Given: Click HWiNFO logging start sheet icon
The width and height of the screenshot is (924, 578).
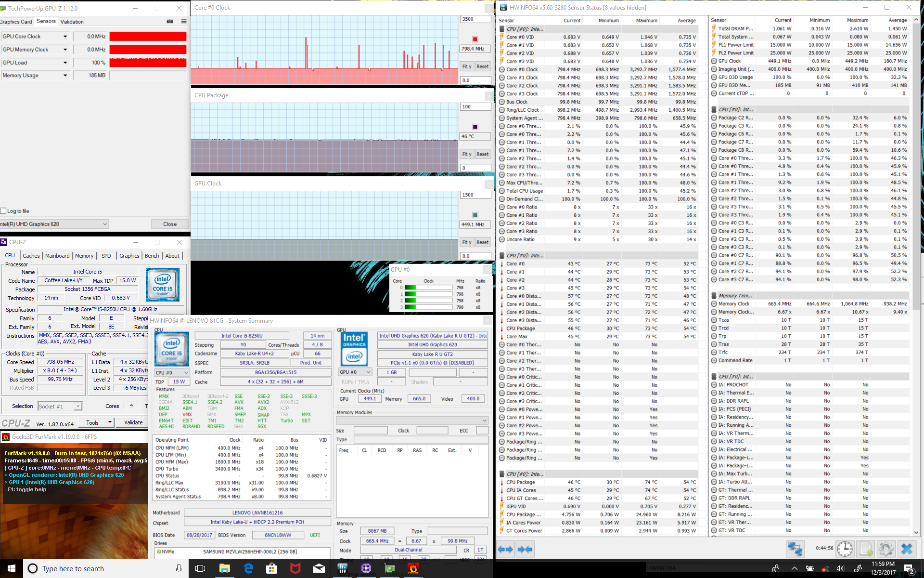Looking at the screenshot, I should pos(866,549).
